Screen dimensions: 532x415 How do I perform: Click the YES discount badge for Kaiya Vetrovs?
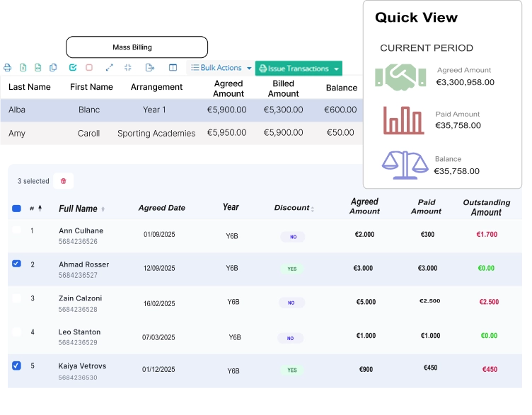(291, 370)
